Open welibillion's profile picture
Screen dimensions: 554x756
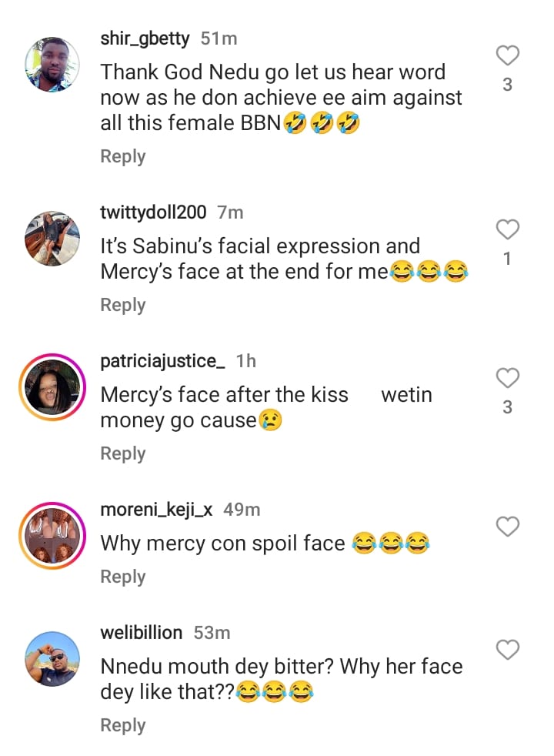point(53,660)
